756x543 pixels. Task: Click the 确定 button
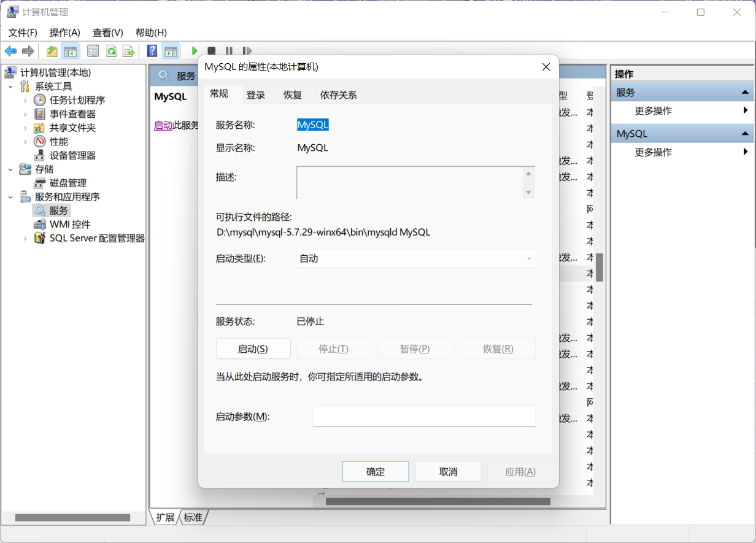(x=376, y=471)
